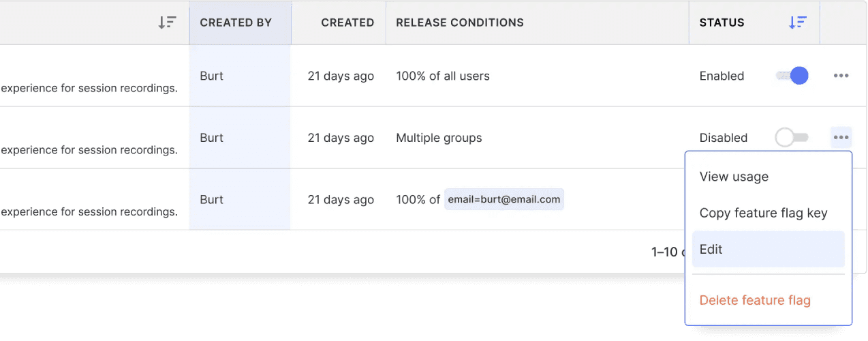
Task: Select View usage from the context menu
Action: tap(734, 177)
